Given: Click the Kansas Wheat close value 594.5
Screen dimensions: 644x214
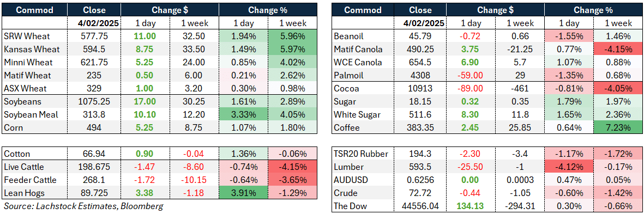Looking at the screenshot, I should pyautogui.click(x=94, y=49).
